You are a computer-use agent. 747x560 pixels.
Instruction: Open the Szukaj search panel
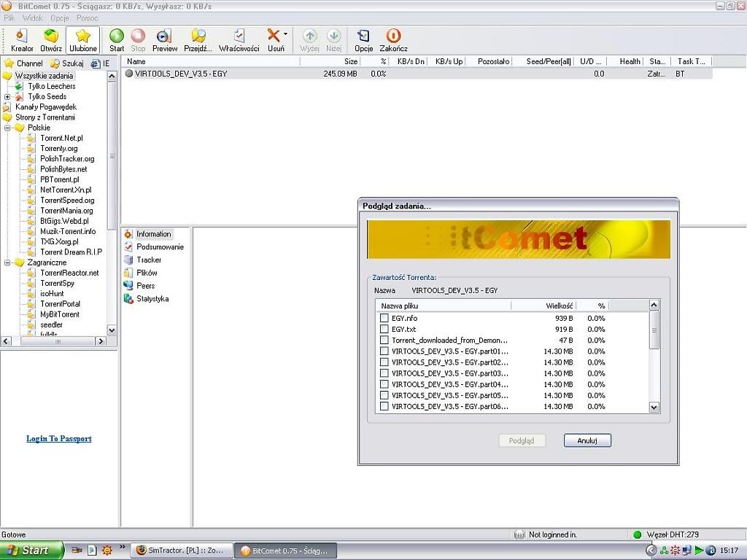(67, 63)
